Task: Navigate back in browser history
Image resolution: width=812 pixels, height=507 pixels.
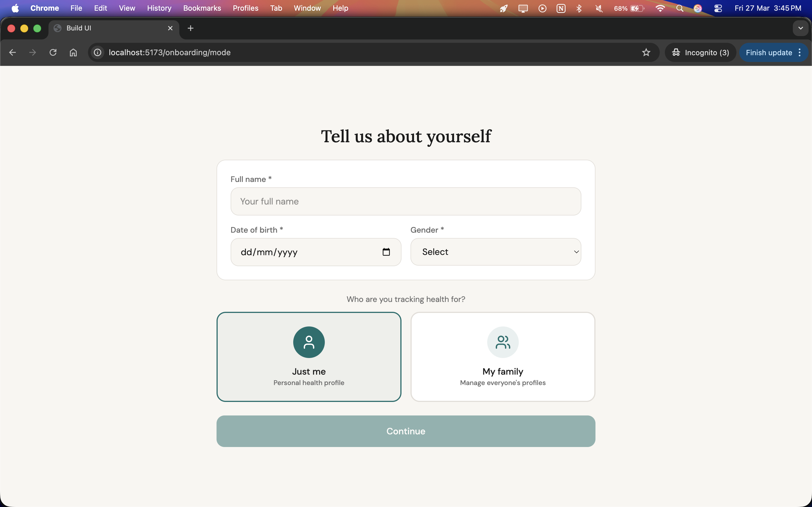Action: [12, 53]
